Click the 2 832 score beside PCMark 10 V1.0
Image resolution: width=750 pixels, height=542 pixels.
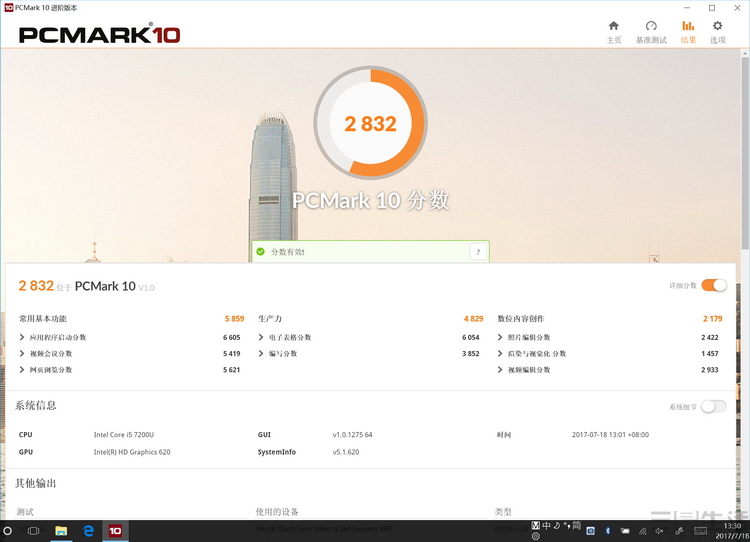pos(36,286)
